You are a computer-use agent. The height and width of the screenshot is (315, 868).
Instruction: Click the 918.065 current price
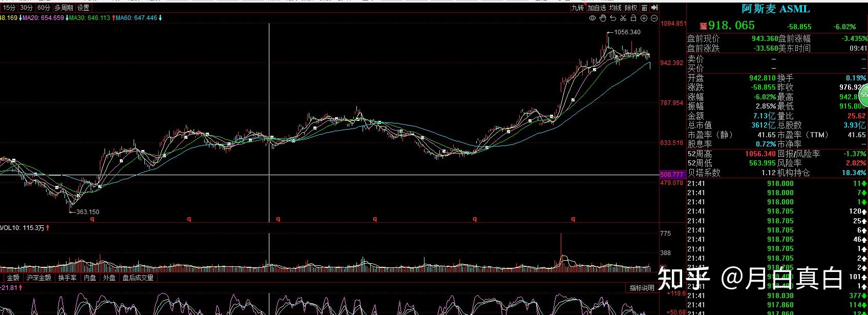731,25
